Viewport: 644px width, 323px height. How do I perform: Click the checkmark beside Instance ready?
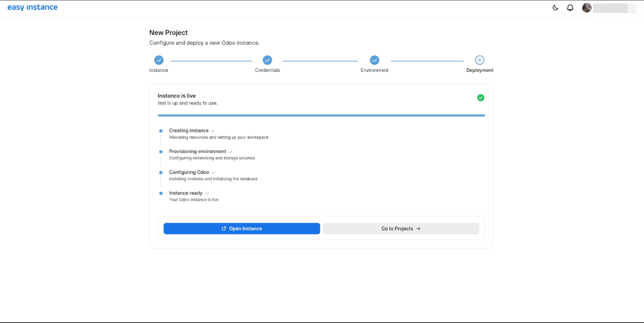(207, 193)
